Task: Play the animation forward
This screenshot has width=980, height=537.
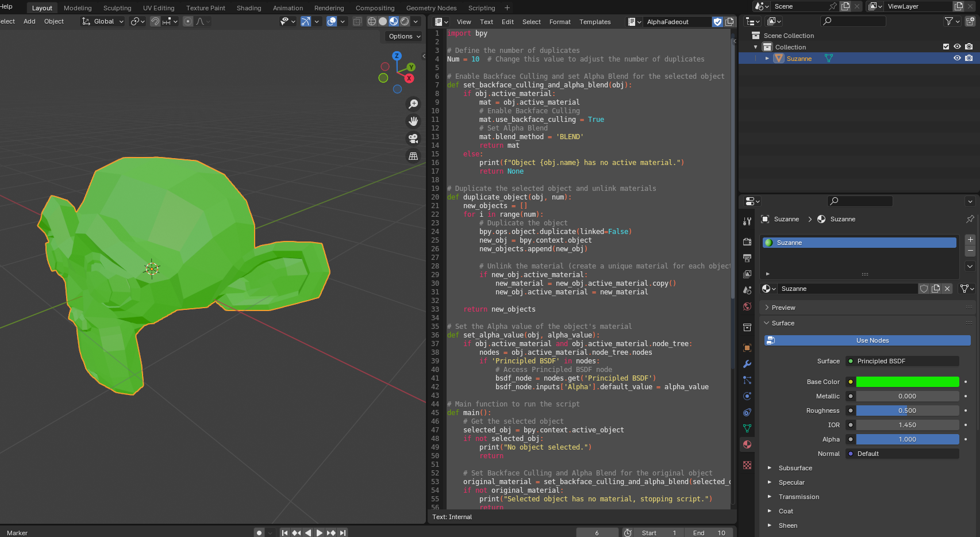Action: 320,533
